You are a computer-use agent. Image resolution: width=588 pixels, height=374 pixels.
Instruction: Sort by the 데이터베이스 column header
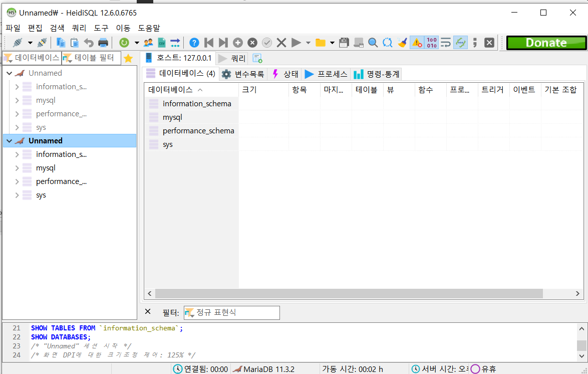(191, 90)
